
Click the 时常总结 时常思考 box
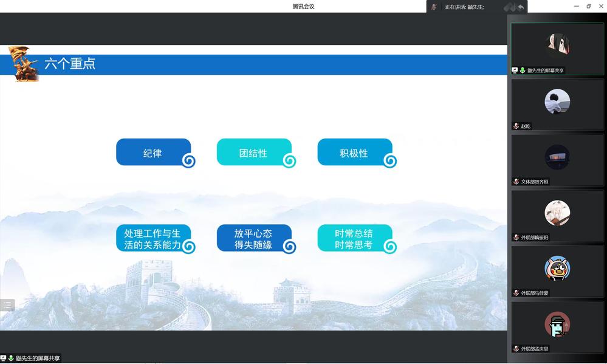pyautogui.click(x=355, y=239)
